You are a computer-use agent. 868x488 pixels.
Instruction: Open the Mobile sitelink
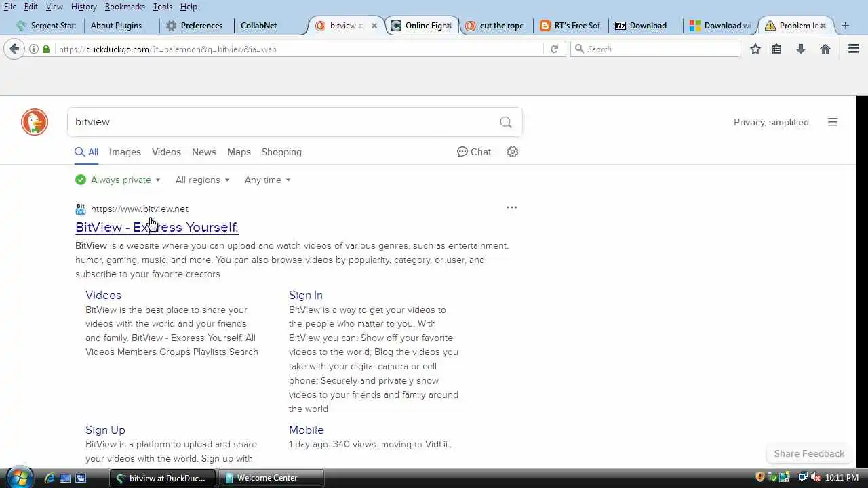pos(307,430)
